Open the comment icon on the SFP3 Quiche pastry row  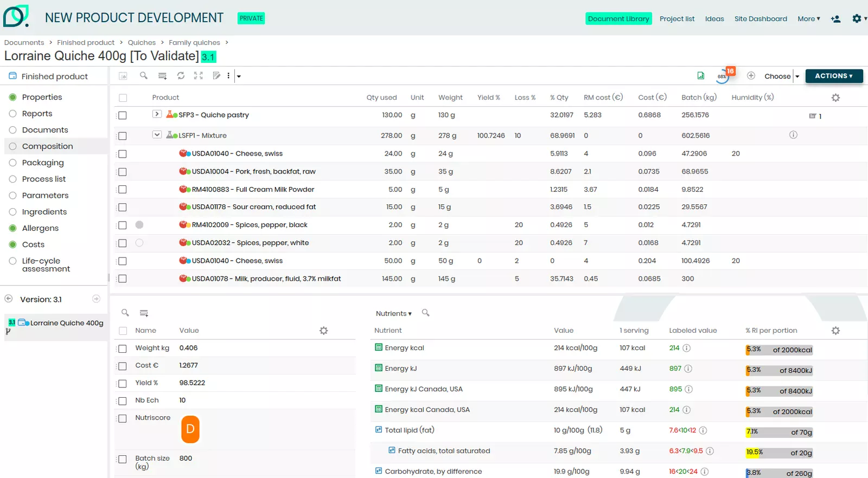click(813, 116)
